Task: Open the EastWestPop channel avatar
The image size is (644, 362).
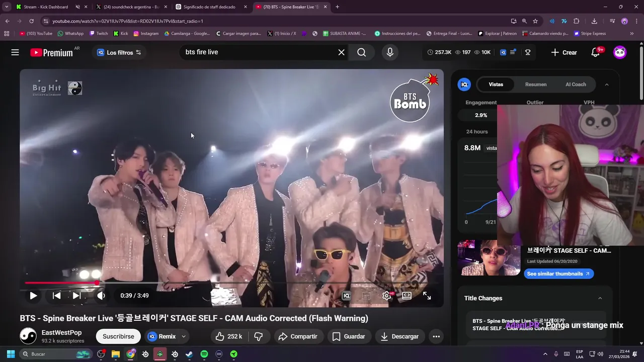Action: [x=28, y=336]
